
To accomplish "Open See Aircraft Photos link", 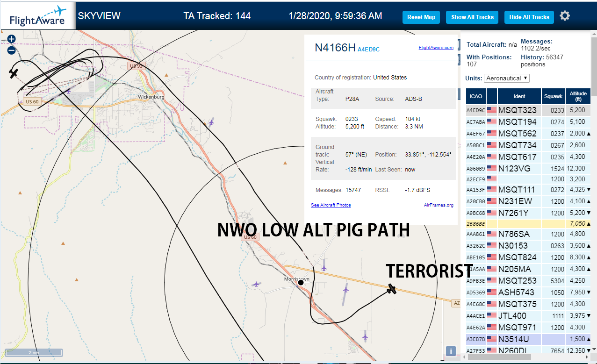I will [x=331, y=205].
